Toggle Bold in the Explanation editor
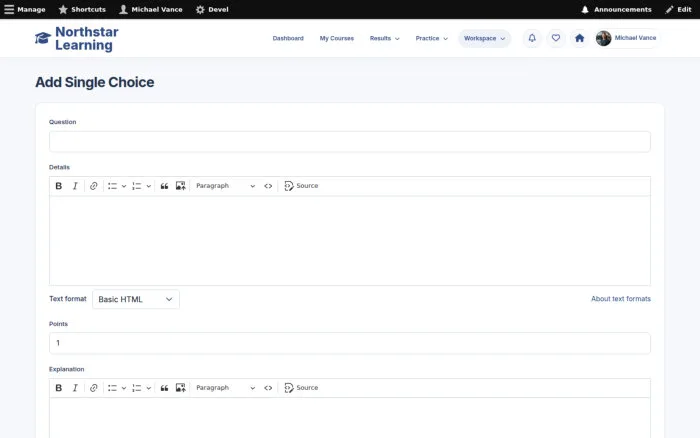The image size is (700, 438). click(x=58, y=388)
